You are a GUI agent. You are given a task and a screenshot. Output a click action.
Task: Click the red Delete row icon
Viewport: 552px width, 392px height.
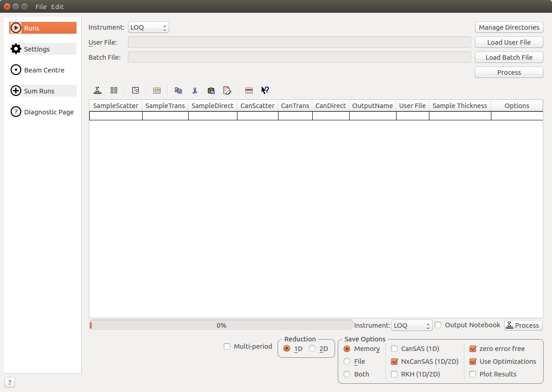click(x=249, y=90)
